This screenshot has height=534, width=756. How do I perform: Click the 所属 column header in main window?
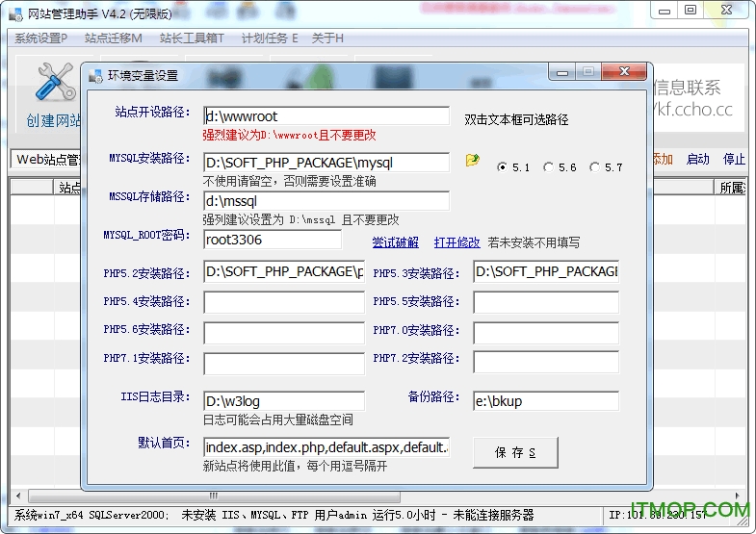tap(730, 188)
